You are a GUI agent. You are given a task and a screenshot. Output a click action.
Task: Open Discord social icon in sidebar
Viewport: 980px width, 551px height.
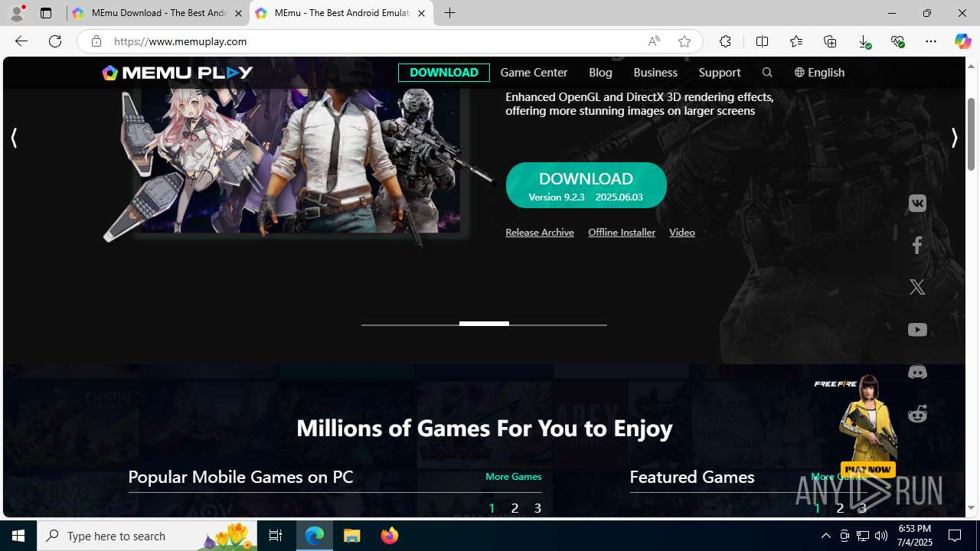[x=917, y=372]
